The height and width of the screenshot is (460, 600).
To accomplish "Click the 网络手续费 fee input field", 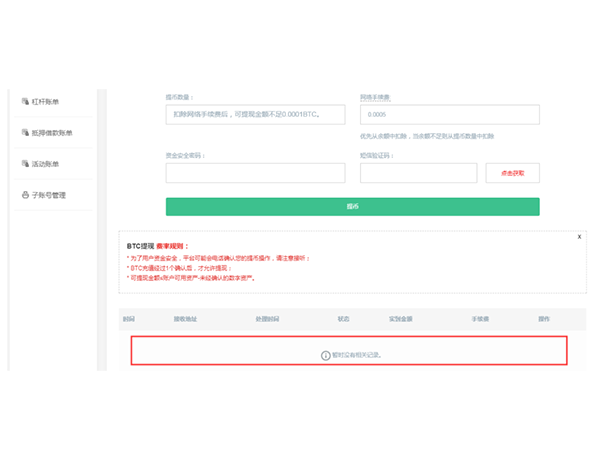I will click(449, 115).
